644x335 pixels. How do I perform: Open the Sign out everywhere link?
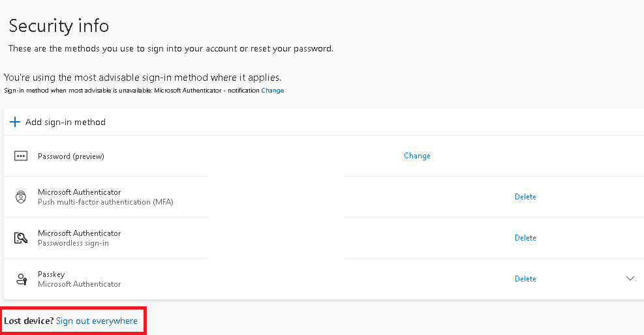click(x=97, y=321)
